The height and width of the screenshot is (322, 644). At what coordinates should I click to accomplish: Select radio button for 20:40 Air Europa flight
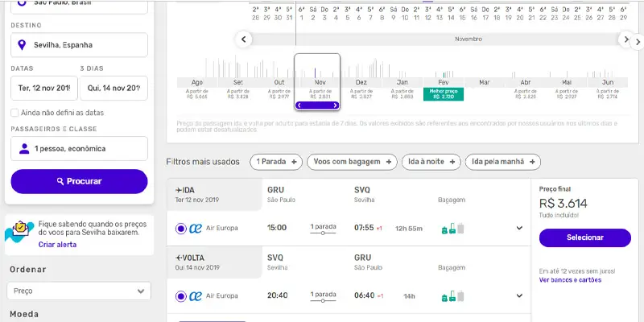tap(180, 296)
